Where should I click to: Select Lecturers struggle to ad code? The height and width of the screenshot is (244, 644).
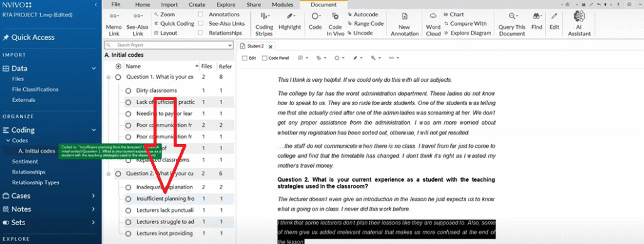165,222
